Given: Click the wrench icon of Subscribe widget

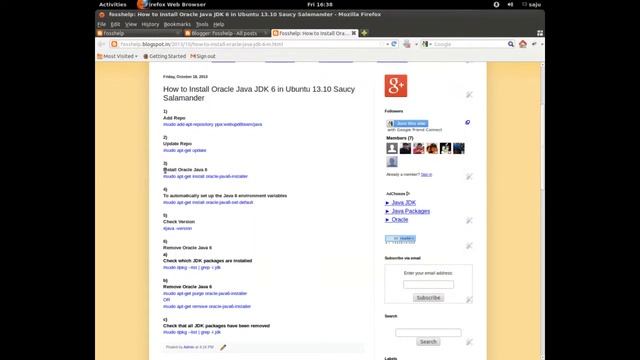Looking at the screenshot, I should pos(469,300).
